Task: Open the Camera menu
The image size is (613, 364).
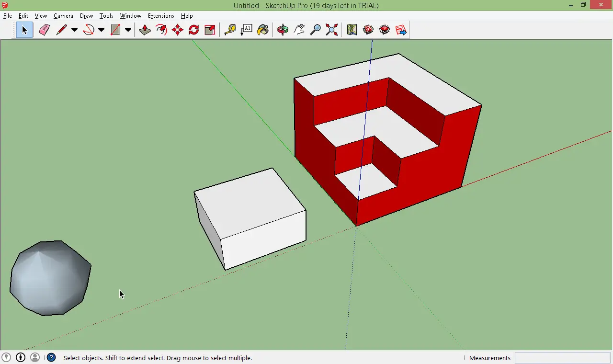Action: point(63,16)
